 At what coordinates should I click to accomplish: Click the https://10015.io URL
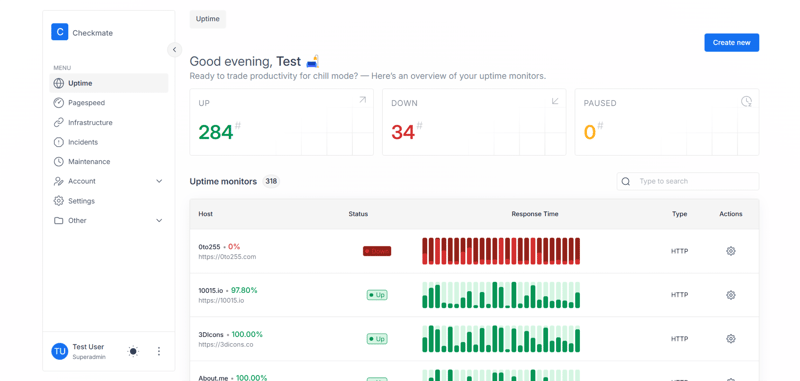pos(221,300)
